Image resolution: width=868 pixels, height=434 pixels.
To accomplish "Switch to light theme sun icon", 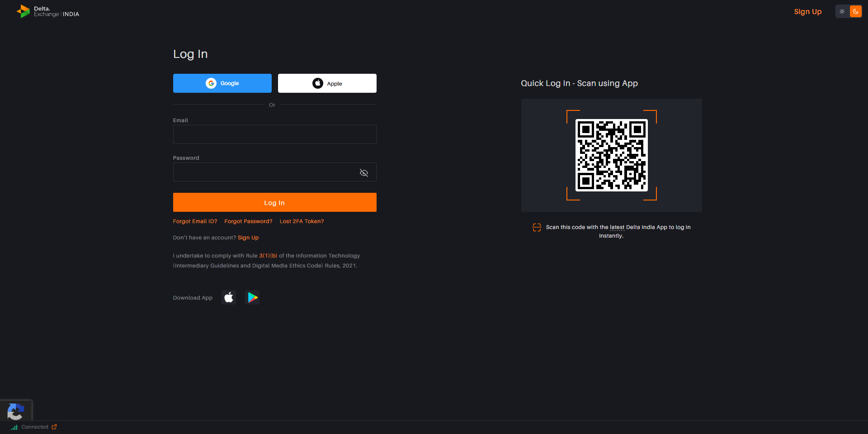I will click(x=842, y=11).
